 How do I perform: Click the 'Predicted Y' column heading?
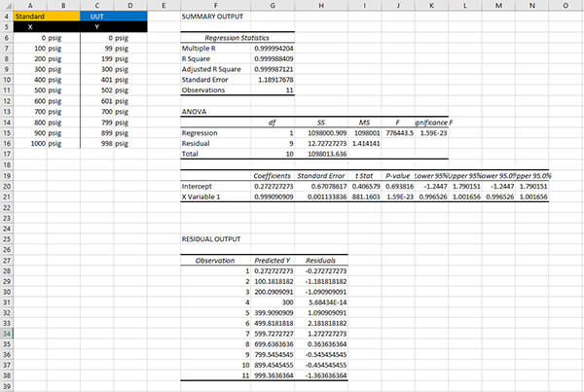click(273, 261)
